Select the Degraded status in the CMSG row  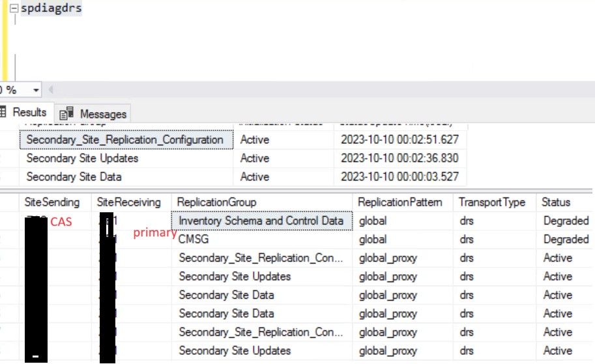566,239
